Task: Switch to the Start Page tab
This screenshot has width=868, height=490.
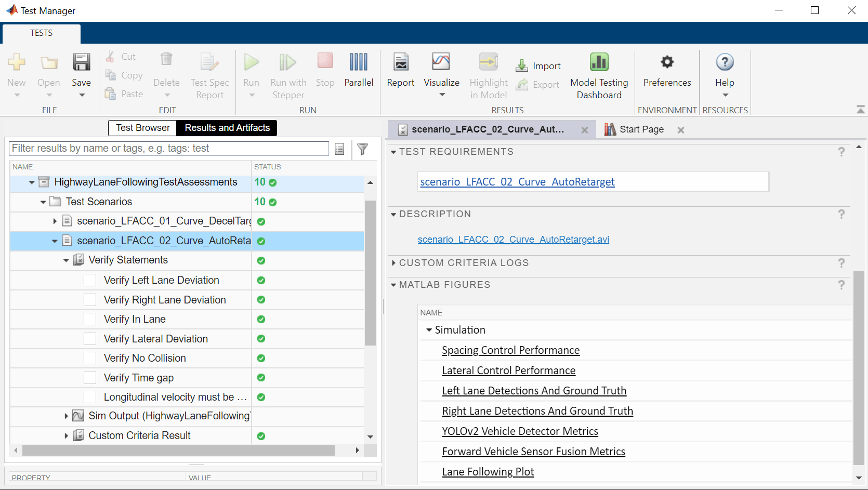Action: pyautogui.click(x=641, y=129)
